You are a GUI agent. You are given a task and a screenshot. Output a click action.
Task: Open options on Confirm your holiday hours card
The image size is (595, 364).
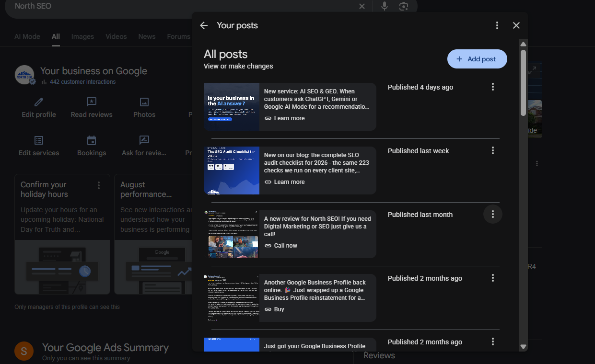coord(99,185)
